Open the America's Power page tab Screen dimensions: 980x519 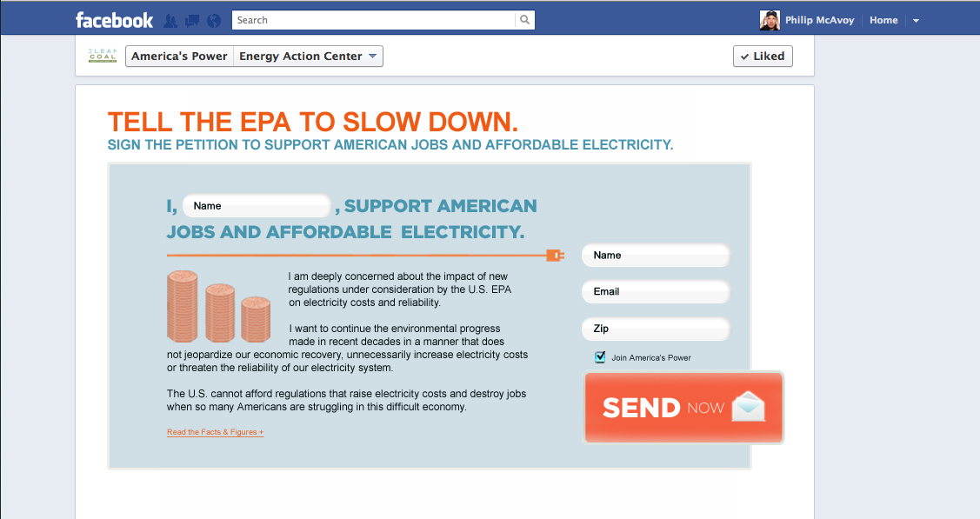click(179, 57)
